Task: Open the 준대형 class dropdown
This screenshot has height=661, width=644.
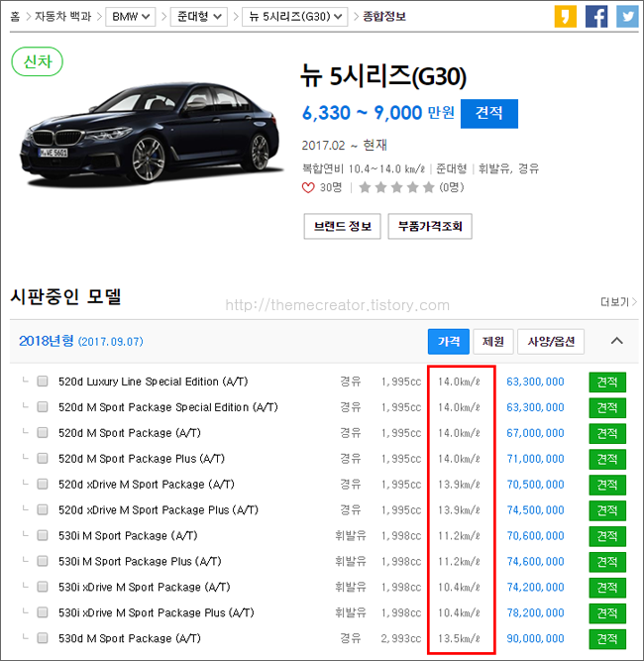Action: point(198,17)
